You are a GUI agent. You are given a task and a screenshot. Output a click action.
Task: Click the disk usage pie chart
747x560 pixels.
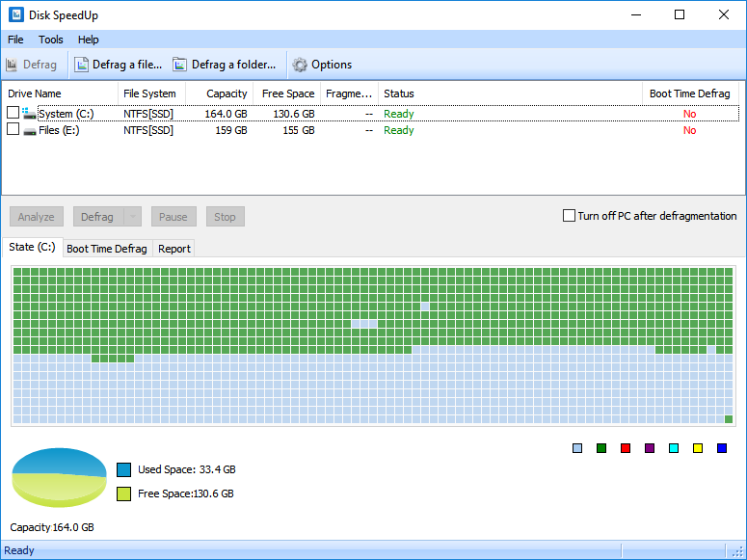(x=59, y=477)
